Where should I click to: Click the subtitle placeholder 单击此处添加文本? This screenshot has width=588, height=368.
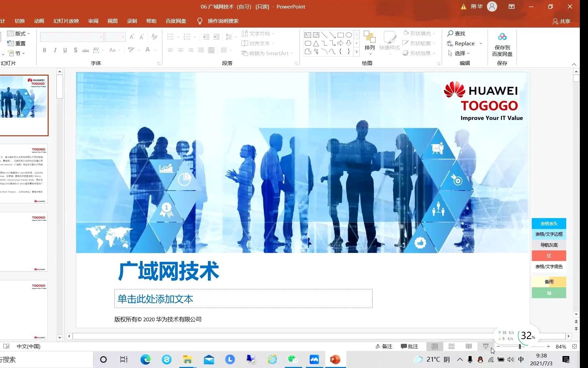243,298
